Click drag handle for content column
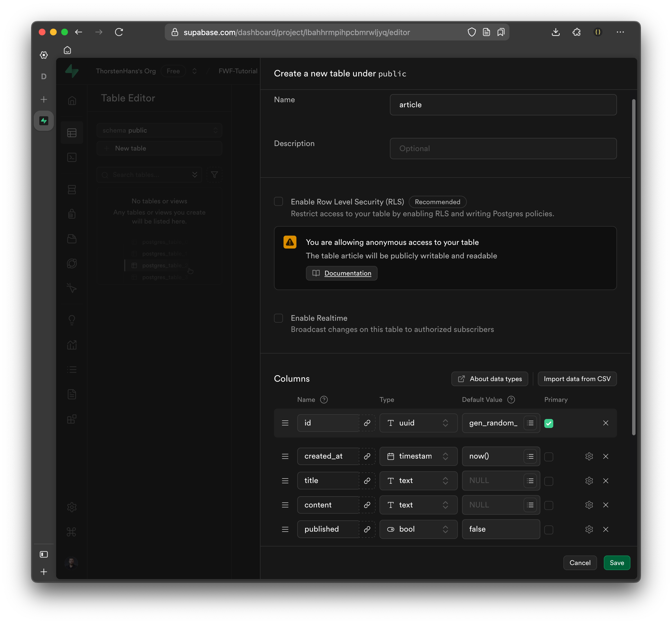Viewport: 672px width, 624px height. 285,505
